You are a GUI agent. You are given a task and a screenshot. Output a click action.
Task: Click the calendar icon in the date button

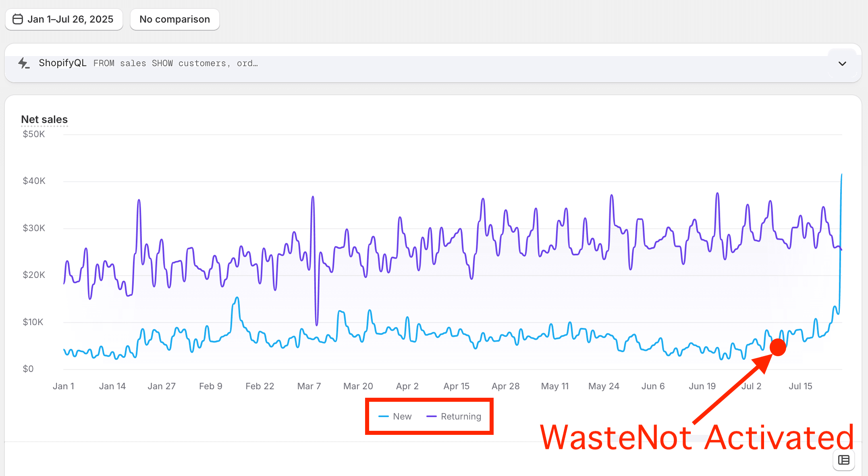click(18, 19)
